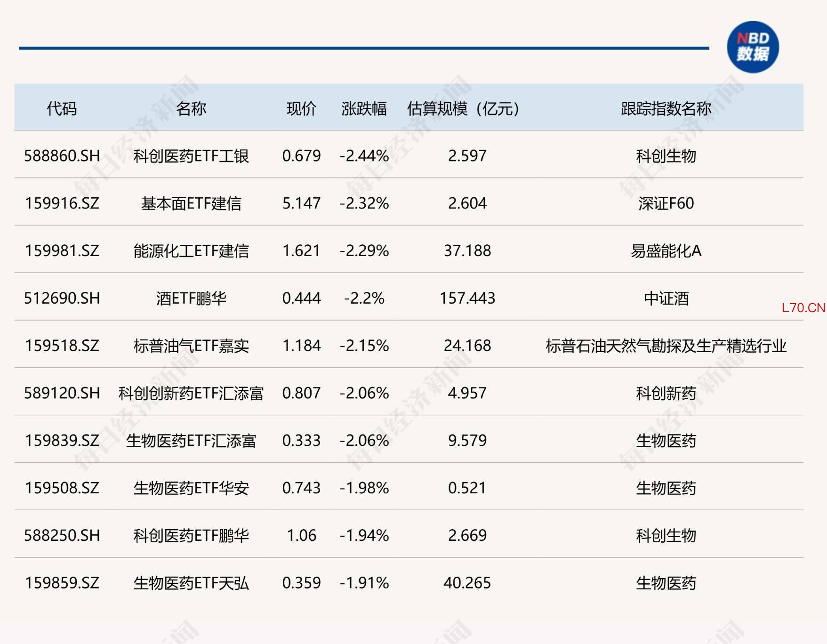
Task: Click the 涨跌幅 column header
Action: 364,109
